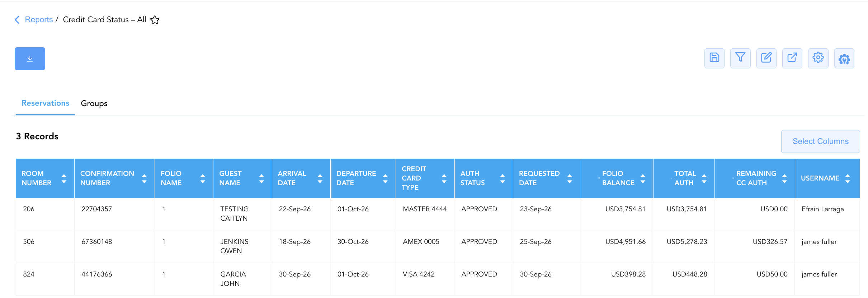Click username Efrain Larraga
Image resolution: width=868 pixels, height=298 pixels.
(x=823, y=209)
